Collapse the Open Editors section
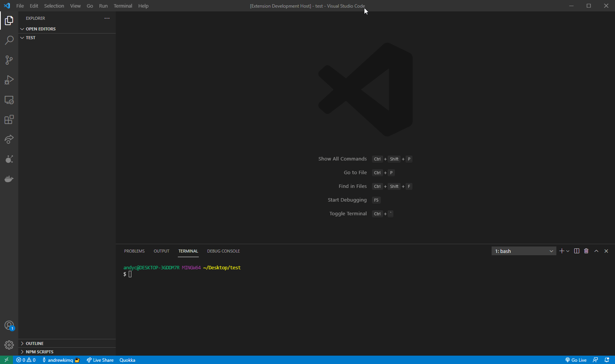The width and height of the screenshot is (615, 364). [x=67, y=29]
